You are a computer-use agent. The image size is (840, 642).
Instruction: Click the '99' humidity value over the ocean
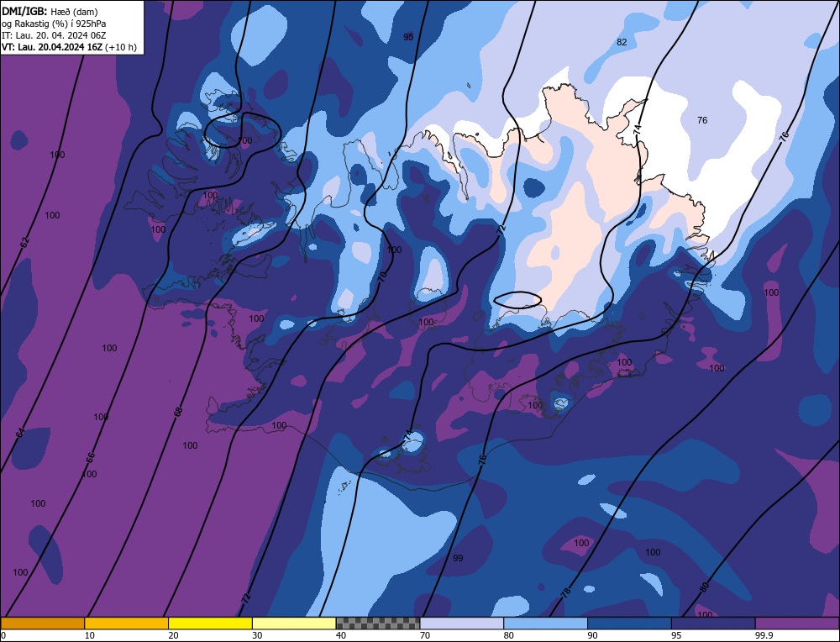click(x=458, y=558)
